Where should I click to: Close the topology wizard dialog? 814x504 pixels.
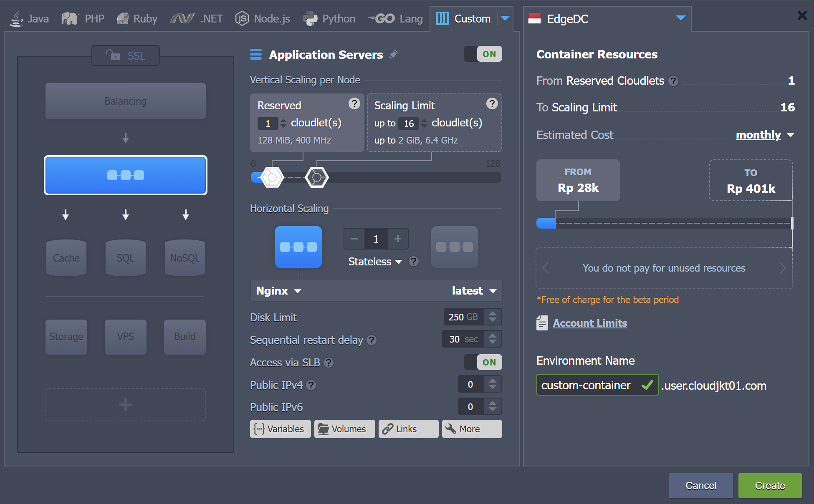802,16
